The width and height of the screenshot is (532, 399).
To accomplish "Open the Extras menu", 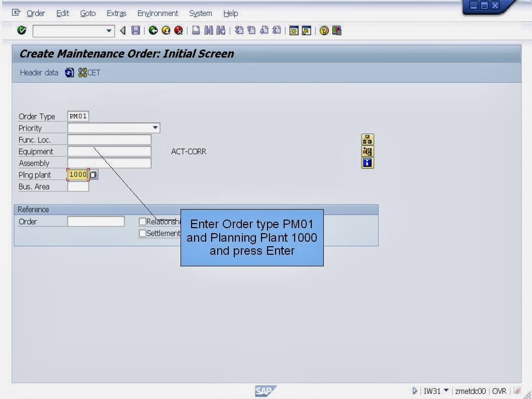I will click(x=116, y=13).
